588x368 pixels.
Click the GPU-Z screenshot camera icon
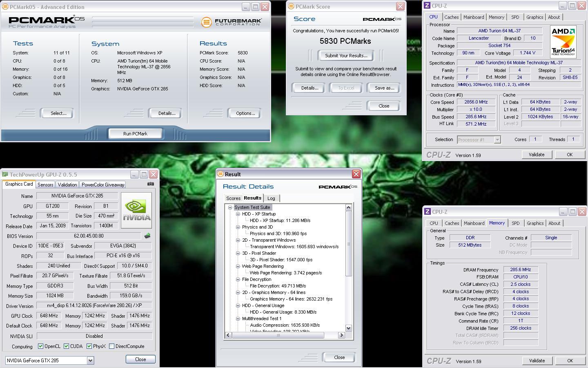[151, 184]
